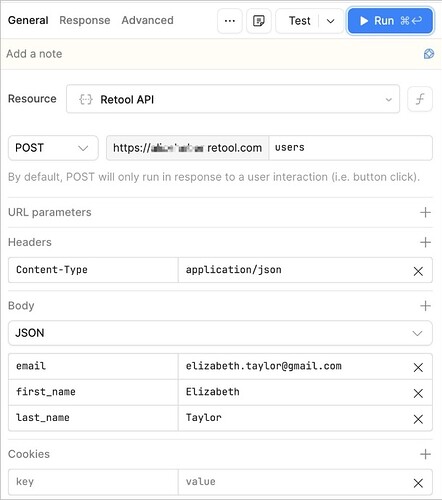This screenshot has width=442, height=500.
Task: Add a cookie with plus icon
Action: pyautogui.click(x=425, y=454)
